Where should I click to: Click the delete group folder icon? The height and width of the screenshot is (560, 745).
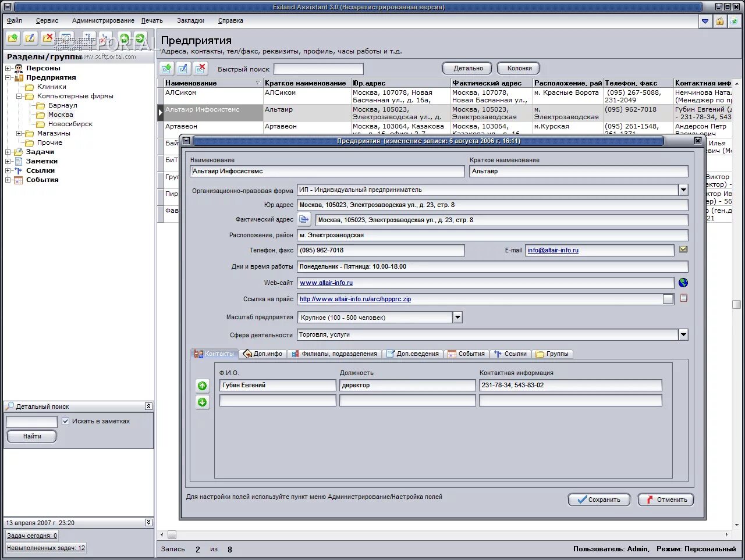pos(48,39)
